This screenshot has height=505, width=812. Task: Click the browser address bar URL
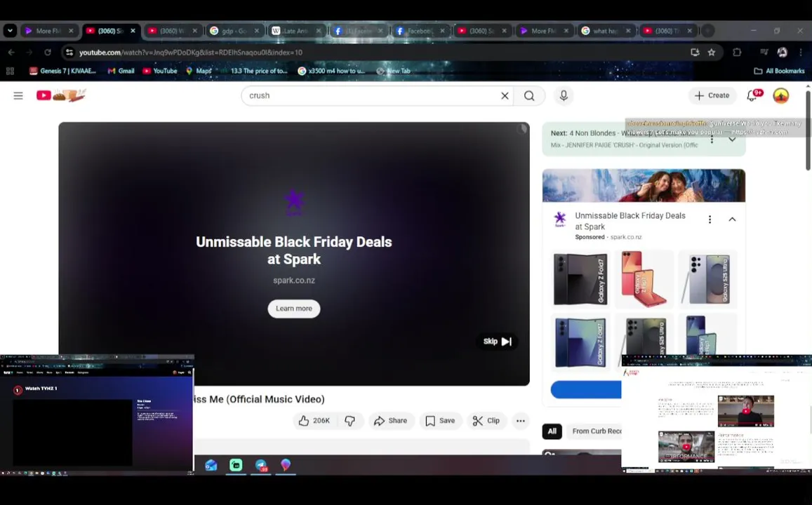tap(191, 53)
